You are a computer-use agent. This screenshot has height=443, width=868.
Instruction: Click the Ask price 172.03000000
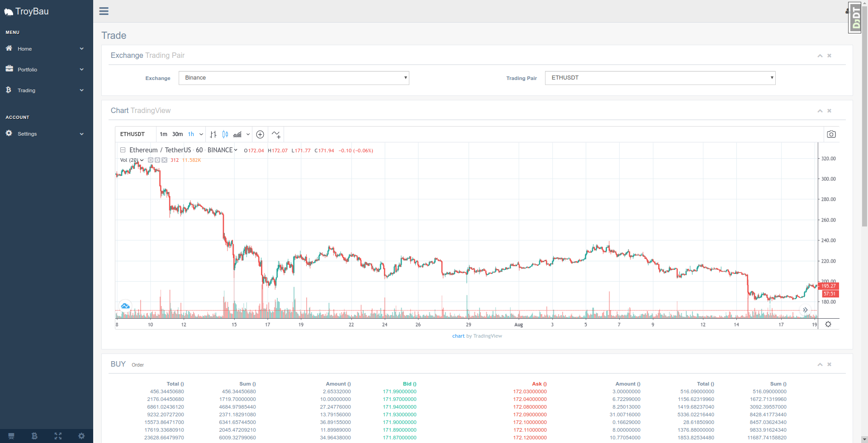[x=530, y=392]
